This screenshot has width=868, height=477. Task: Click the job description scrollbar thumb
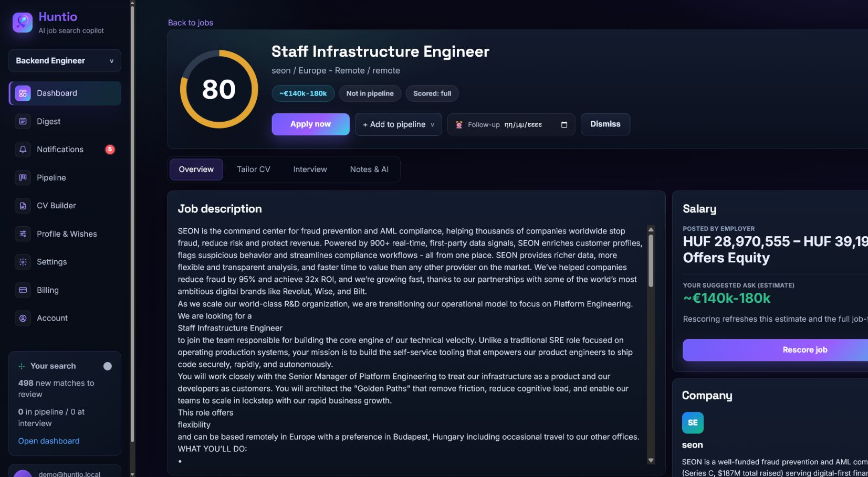point(651,260)
